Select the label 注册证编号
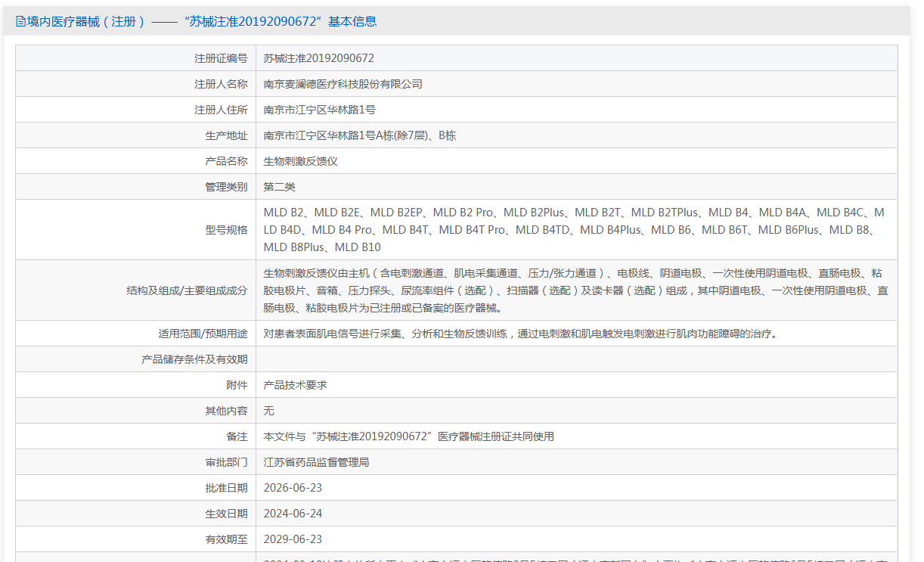This screenshot has width=924, height=562. [x=221, y=58]
